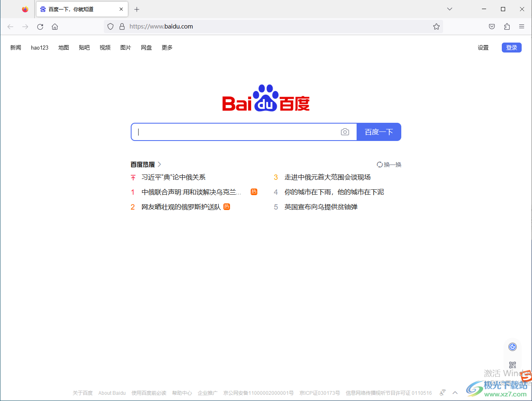Open 贴吧 forum
The image size is (532, 401).
(x=84, y=48)
